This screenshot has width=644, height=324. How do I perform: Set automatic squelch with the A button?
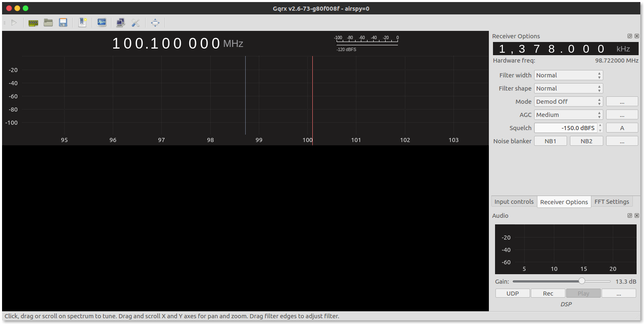coord(622,128)
